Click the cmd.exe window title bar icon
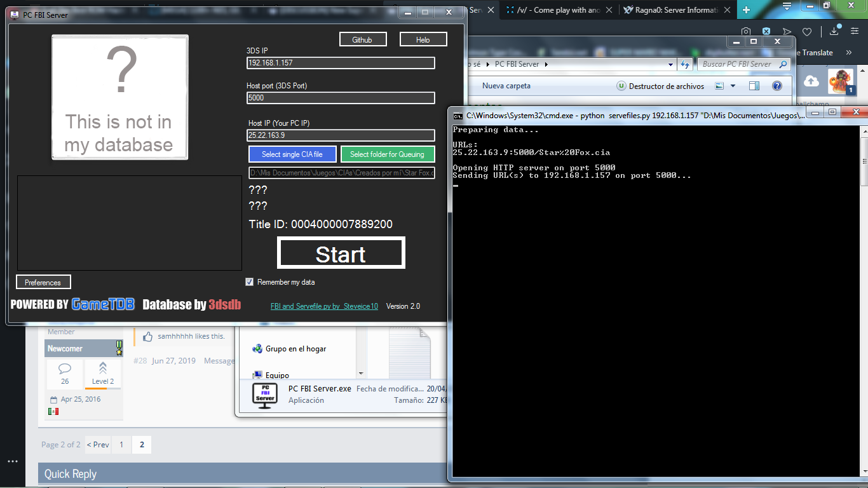 pos(458,116)
